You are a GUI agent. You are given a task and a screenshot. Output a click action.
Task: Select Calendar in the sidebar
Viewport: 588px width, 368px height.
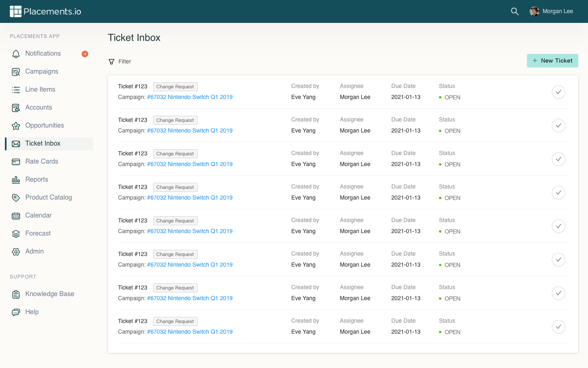click(38, 215)
